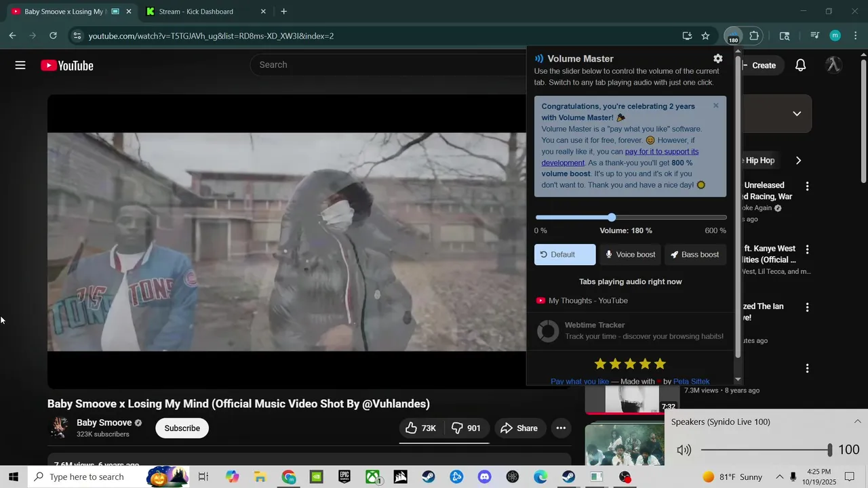This screenshot has width=868, height=488.
Task: Click the Chrome address bar URL
Action: (211, 36)
